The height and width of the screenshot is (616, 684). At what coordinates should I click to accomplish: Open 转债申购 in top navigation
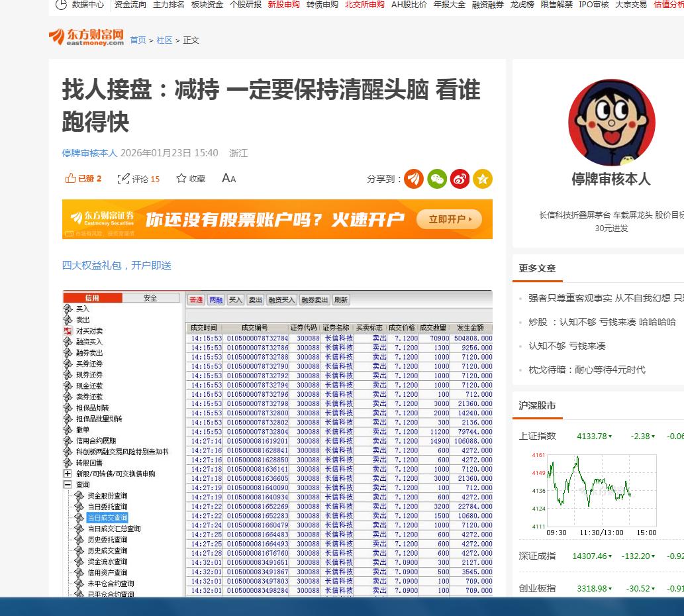click(322, 5)
